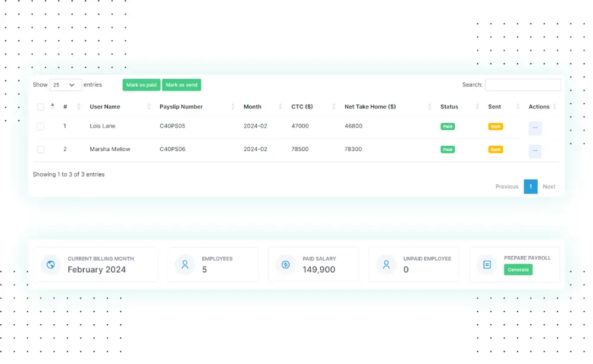The width and height of the screenshot is (593, 364).
Task: Click the Sent badge on Lois Lane's row
Action: coord(495,126)
